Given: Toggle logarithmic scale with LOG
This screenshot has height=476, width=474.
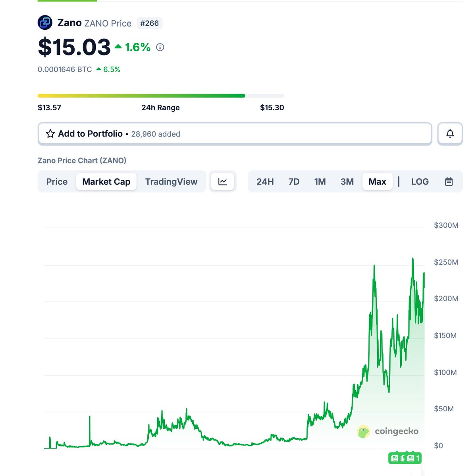Looking at the screenshot, I should click(x=420, y=181).
